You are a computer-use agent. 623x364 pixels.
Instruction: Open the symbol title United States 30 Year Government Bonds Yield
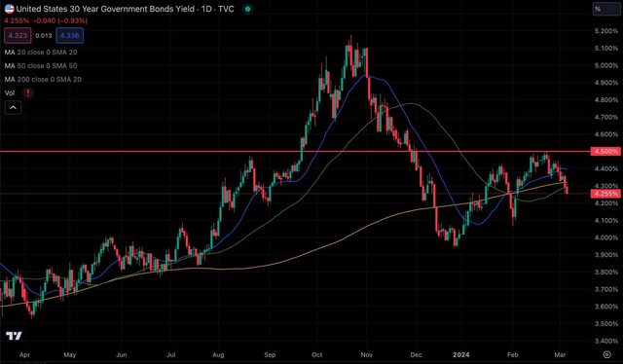pos(106,9)
